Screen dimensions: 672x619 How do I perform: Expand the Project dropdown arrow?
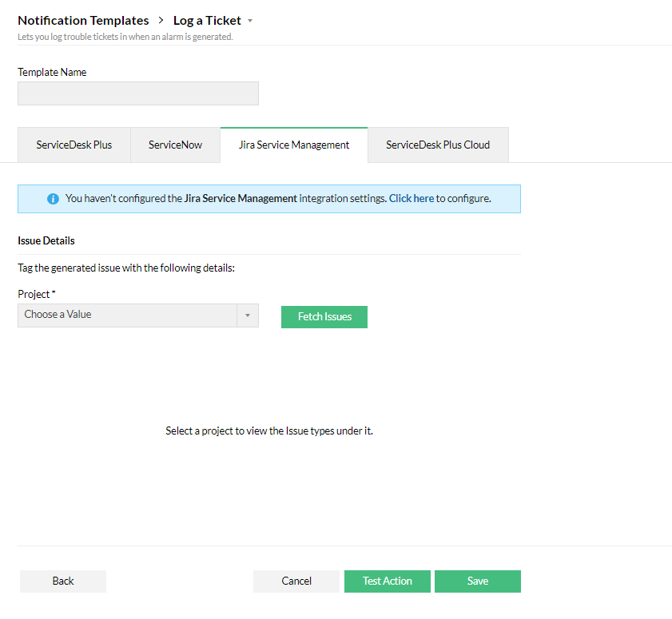[248, 315]
